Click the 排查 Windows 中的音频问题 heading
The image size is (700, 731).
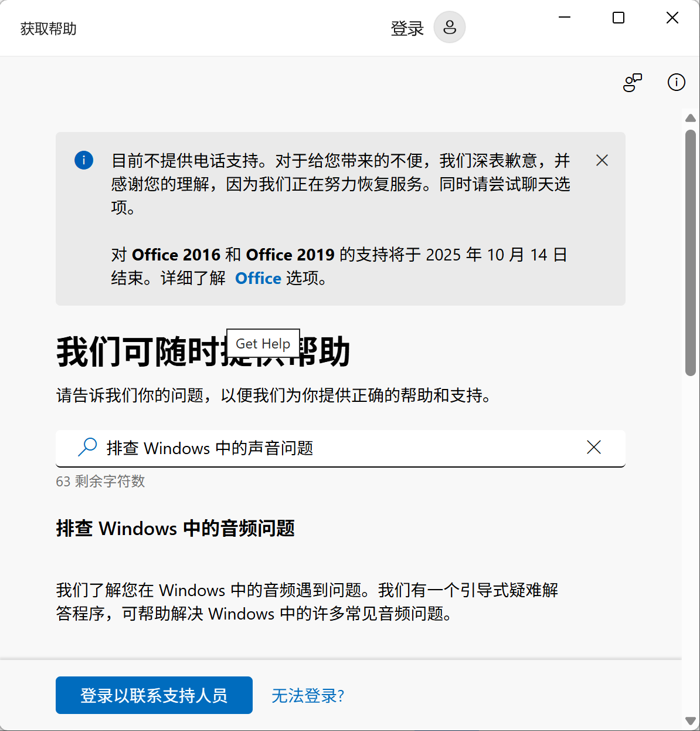point(175,529)
